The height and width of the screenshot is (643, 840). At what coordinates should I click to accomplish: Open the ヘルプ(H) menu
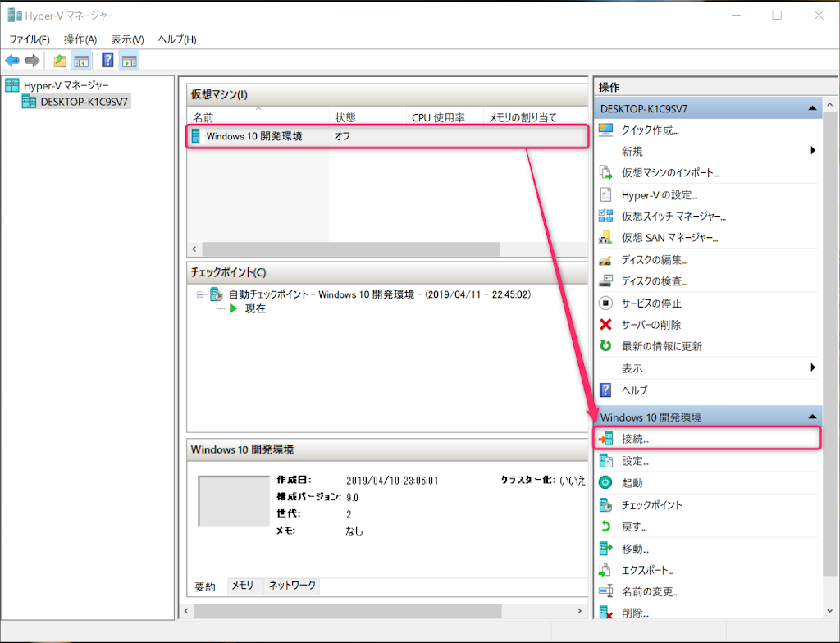(177, 39)
